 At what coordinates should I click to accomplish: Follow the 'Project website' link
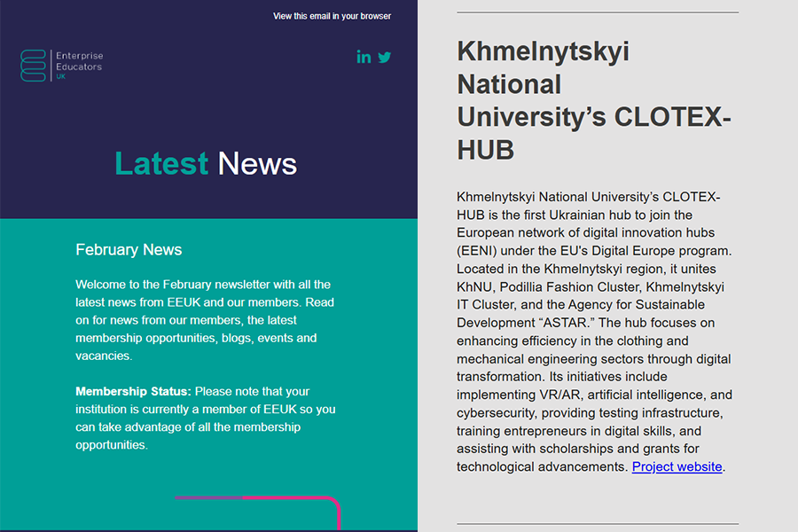click(x=677, y=467)
